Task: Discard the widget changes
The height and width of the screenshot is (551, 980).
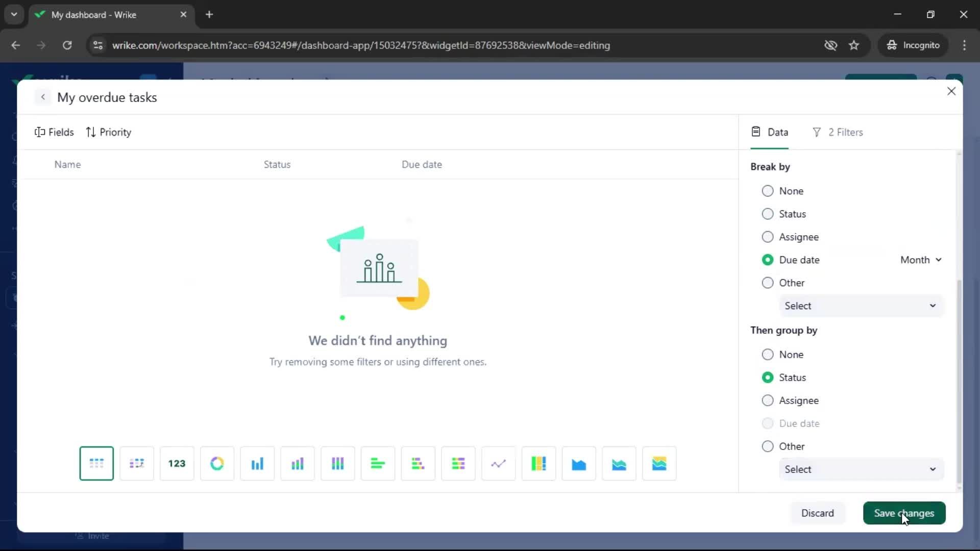Action: [x=817, y=513]
